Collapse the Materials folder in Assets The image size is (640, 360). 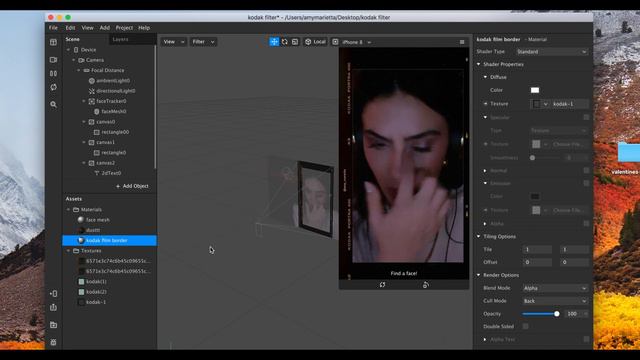tap(68, 209)
